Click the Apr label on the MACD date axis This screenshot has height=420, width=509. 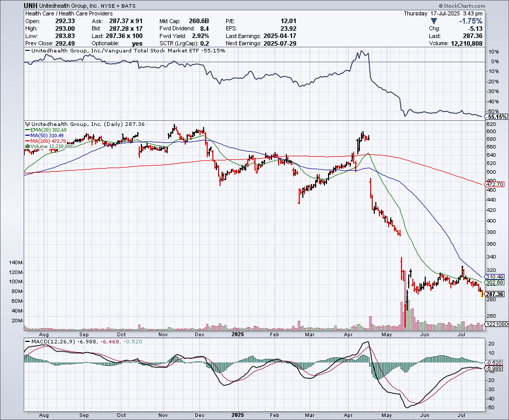(348, 415)
